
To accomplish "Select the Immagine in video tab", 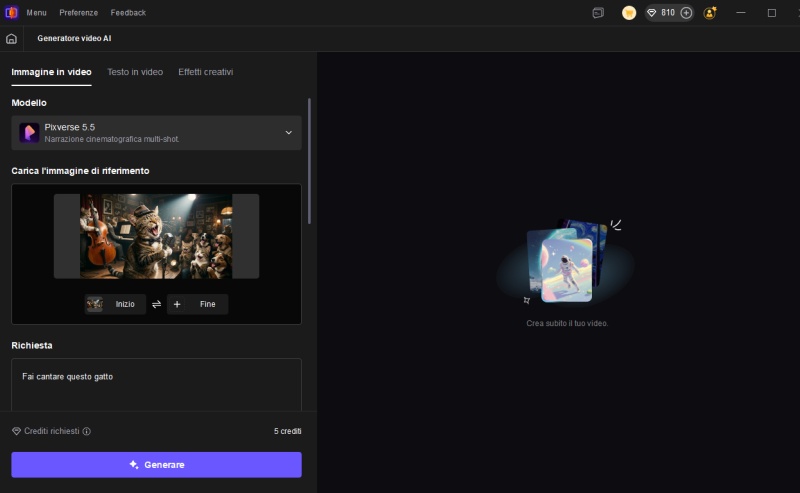I will (51, 72).
